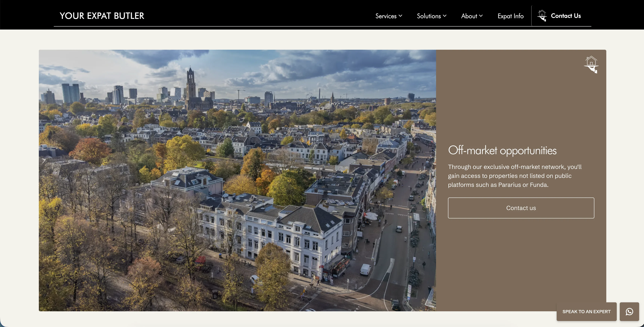This screenshot has width=644, height=327.
Task: Select Services in the navigation bar
Action: pyautogui.click(x=386, y=16)
